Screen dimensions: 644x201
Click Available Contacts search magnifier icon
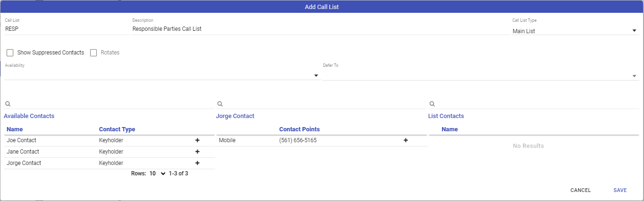(8, 104)
